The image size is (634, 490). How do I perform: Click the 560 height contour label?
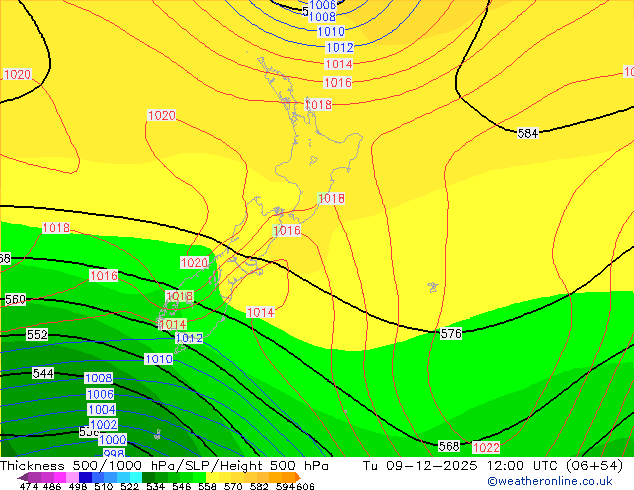click(15, 299)
